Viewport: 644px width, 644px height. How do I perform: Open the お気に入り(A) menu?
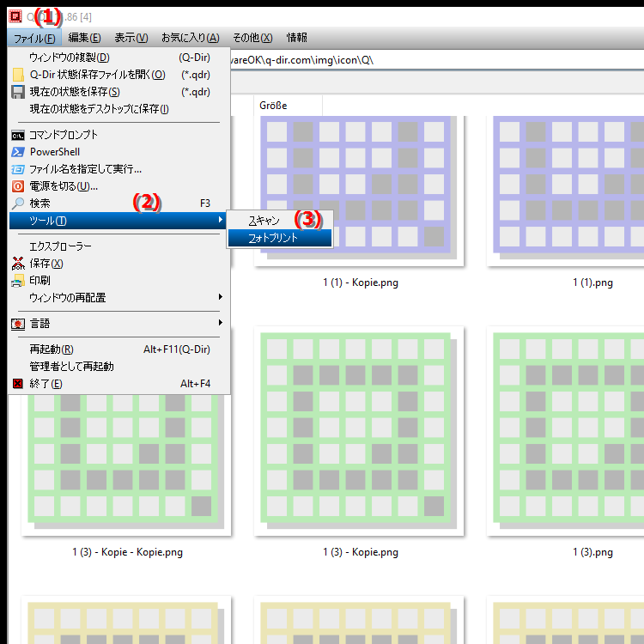coord(190,38)
